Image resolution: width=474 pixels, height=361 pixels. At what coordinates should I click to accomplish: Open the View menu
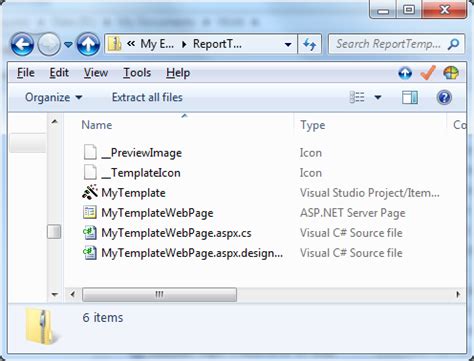coord(96,73)
